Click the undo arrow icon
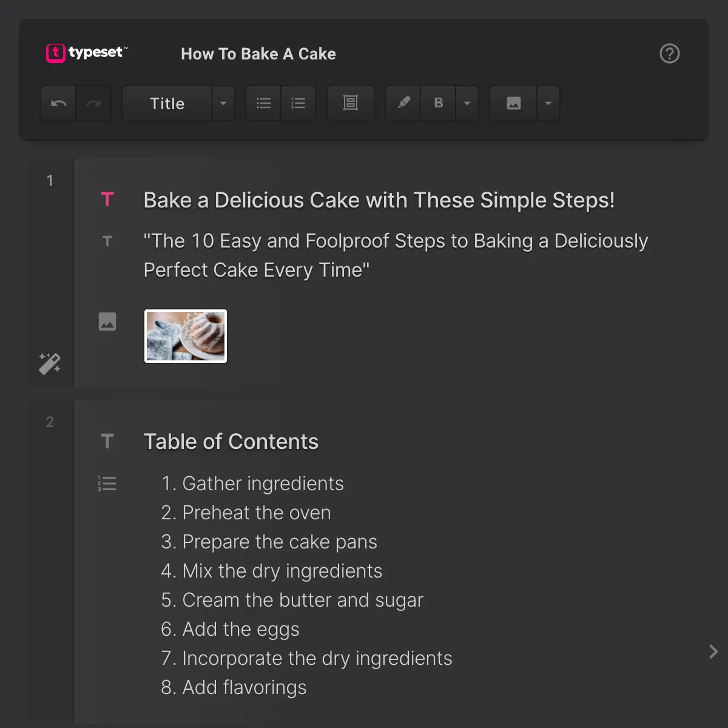This screenshot has width=728, height=728. pyautogui.click(x=59, y=104)
